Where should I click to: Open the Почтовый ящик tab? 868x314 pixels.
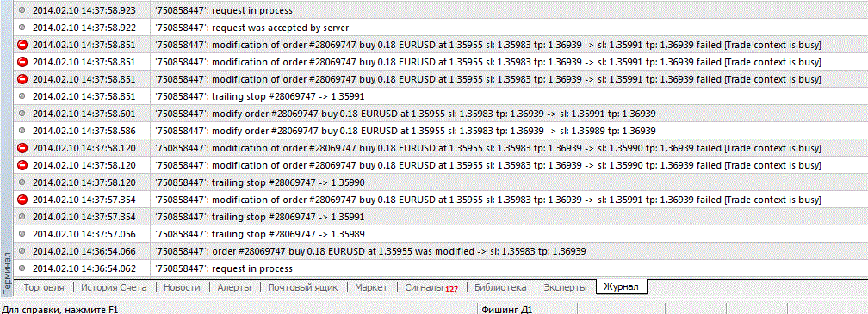[x=303, y=287]
